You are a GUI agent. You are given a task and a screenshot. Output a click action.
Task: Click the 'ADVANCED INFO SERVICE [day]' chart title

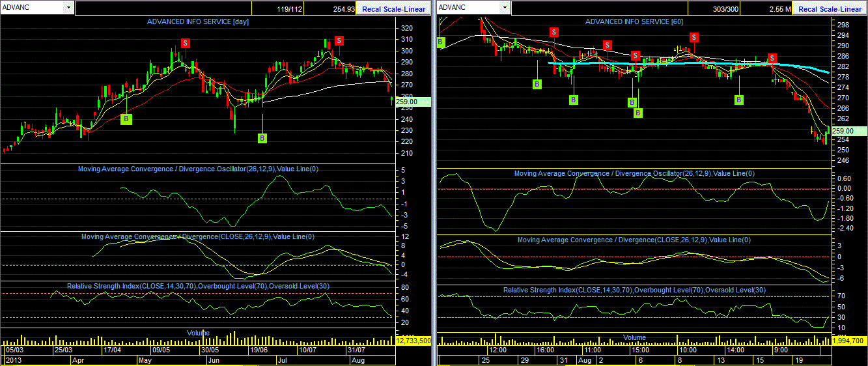click(198, 21)
